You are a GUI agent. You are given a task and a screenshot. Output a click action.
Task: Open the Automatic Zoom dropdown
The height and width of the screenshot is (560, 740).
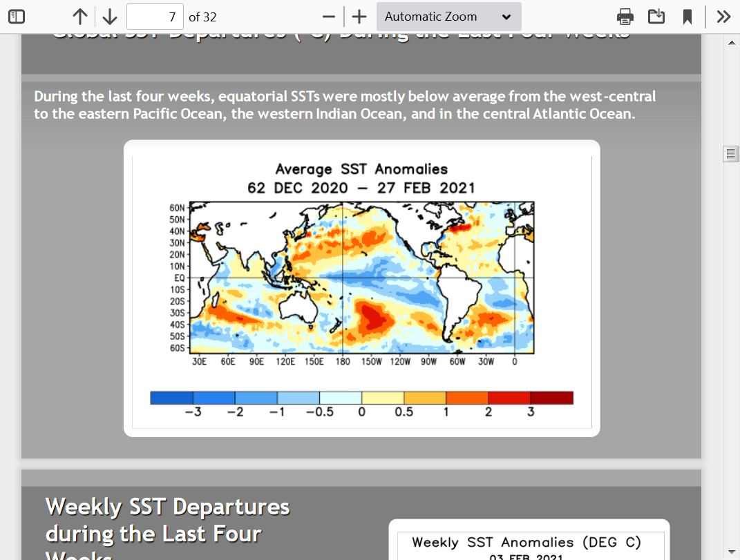(449, 17)
